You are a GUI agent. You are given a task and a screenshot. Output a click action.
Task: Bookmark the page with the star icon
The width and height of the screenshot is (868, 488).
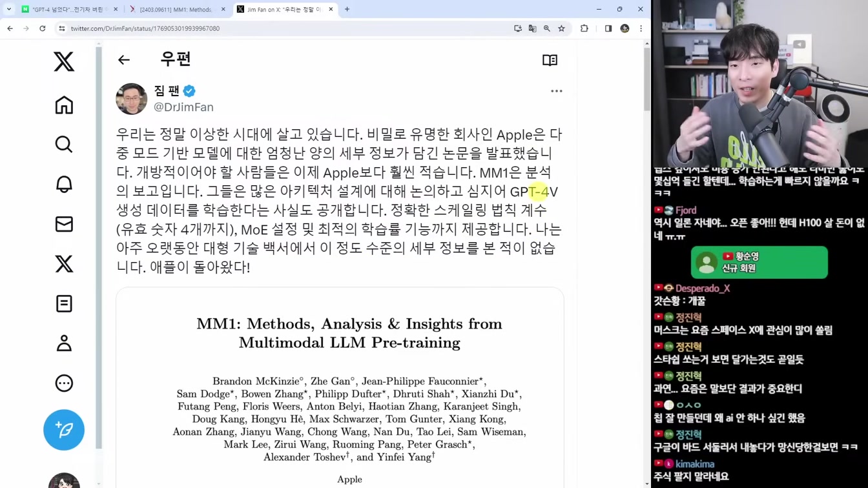click(x=561, y=28)
